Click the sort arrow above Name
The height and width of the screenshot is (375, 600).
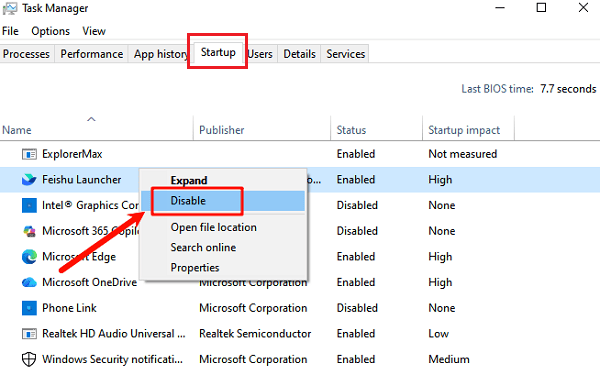[x=91, y=119]
